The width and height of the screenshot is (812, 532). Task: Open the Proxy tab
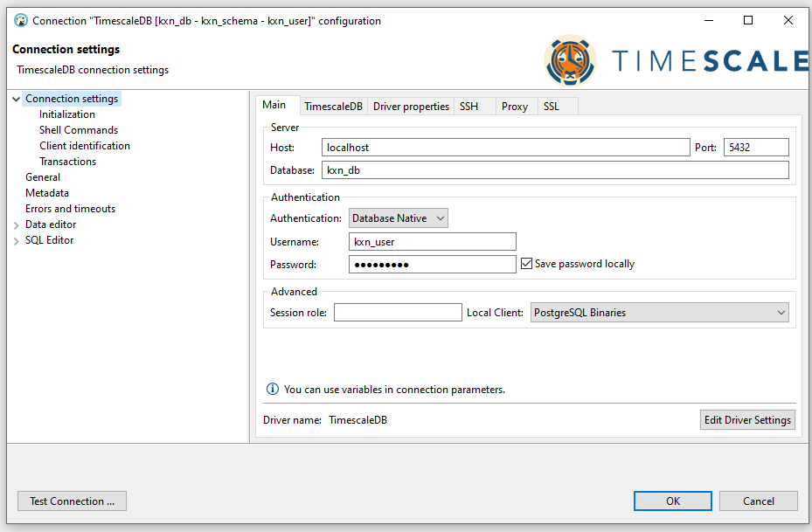515,106
